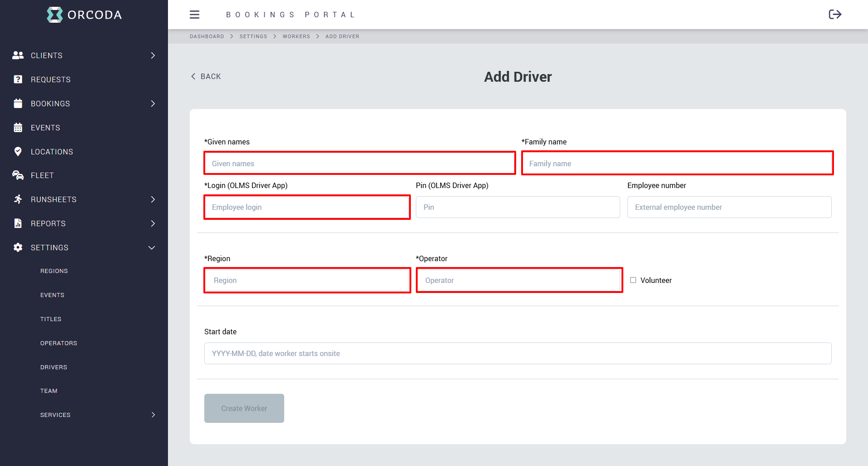Screen dimensions: 868x466
Task: Open Team in the settings submenu
Action: coord(49,391)
